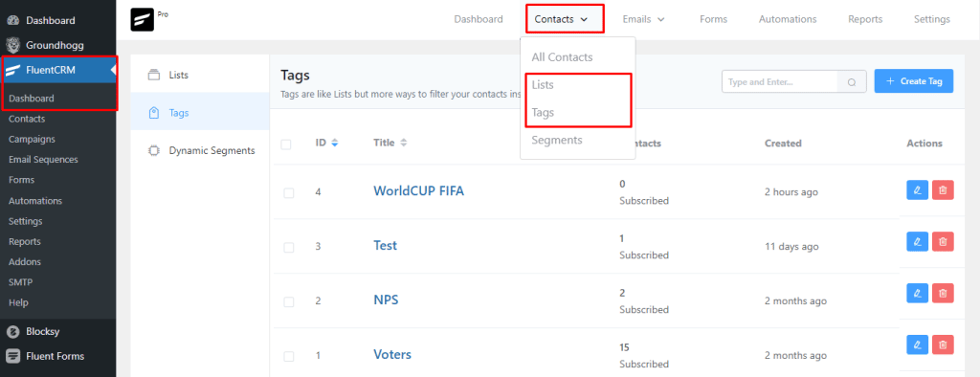This screenshot has height=377, width=980.
Task: Click the WordPress Dashboard gauge icon
Action: (x=12, y=21)
